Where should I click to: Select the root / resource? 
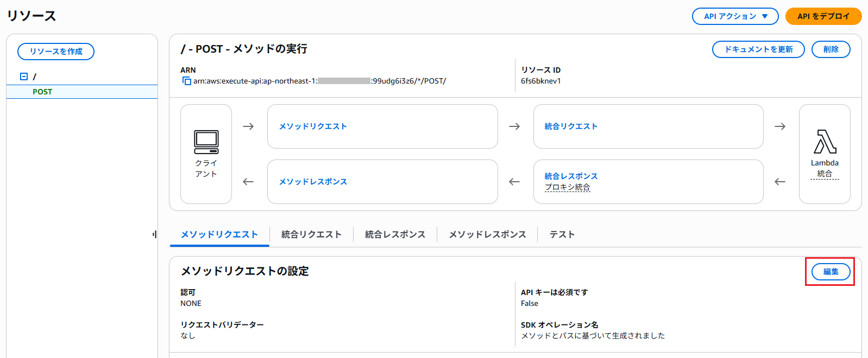pyautogui.click(x=35, y=76)
